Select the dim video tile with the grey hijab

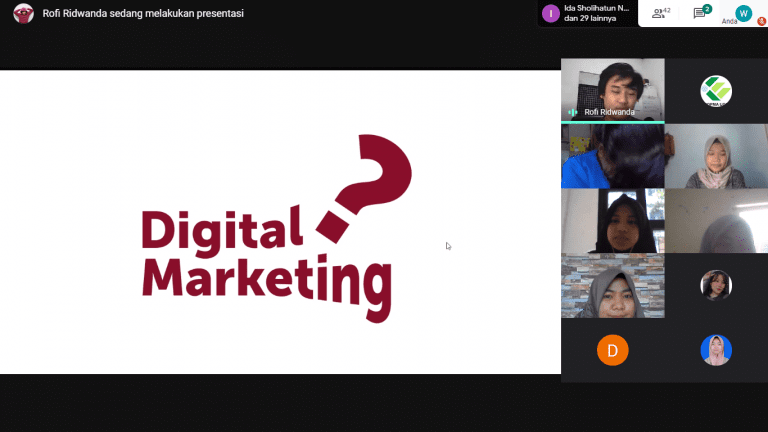716,221
